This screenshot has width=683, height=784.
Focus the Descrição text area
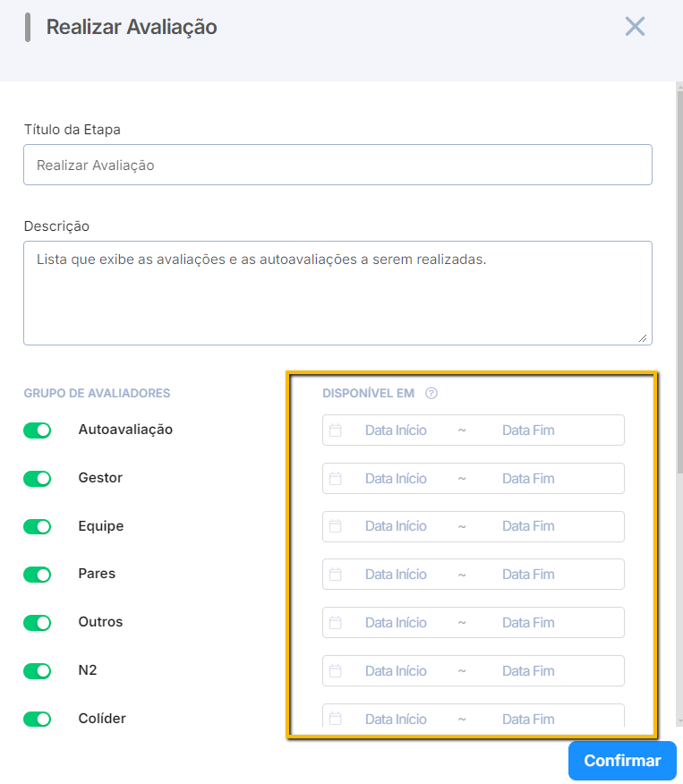click(x=337, y=293)
